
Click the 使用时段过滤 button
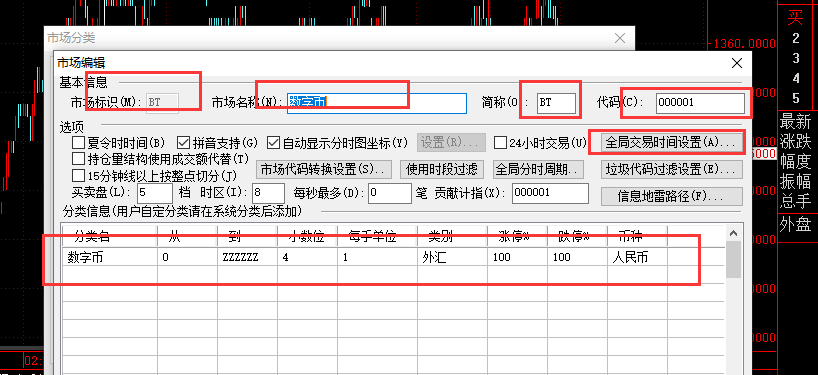(x=441, y=169)
